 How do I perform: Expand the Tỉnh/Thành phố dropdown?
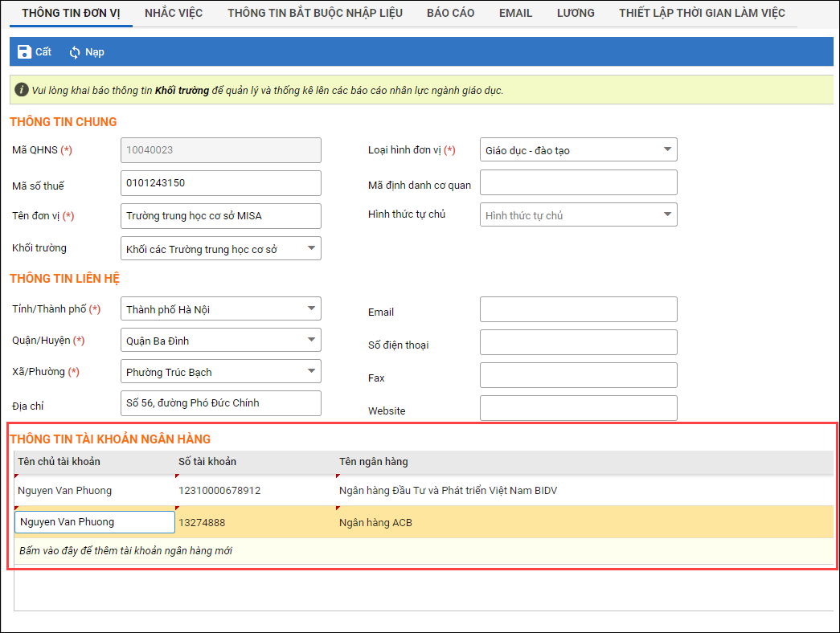point(311,308)
